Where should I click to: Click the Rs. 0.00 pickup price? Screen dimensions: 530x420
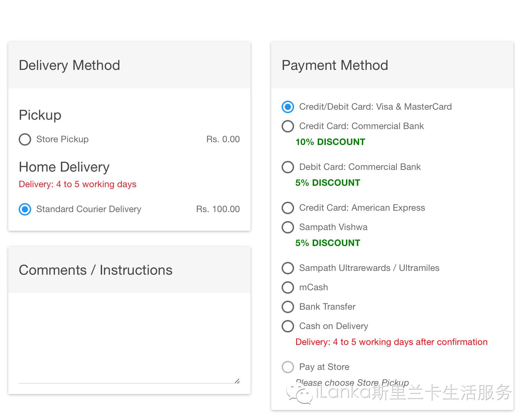[x=223, y=139]
